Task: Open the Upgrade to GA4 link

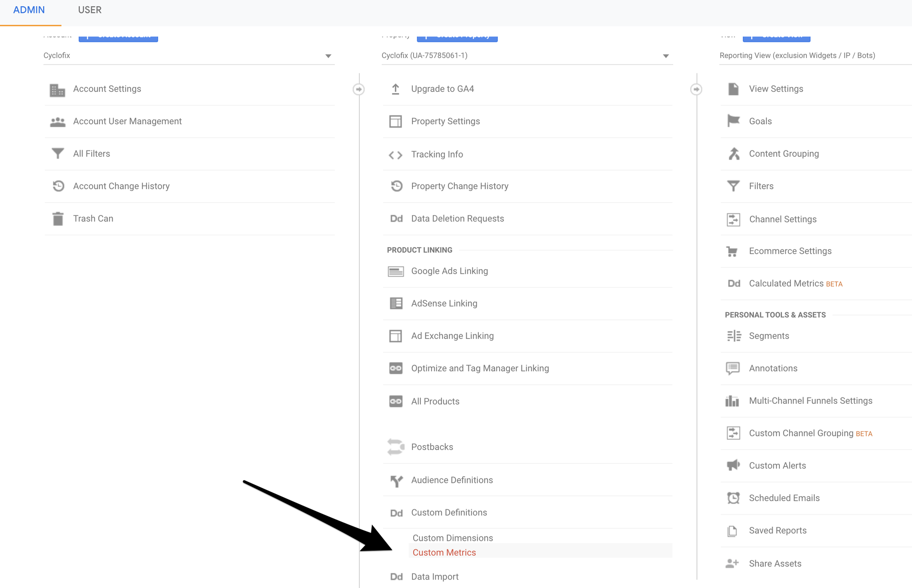Action: (442, 89)
